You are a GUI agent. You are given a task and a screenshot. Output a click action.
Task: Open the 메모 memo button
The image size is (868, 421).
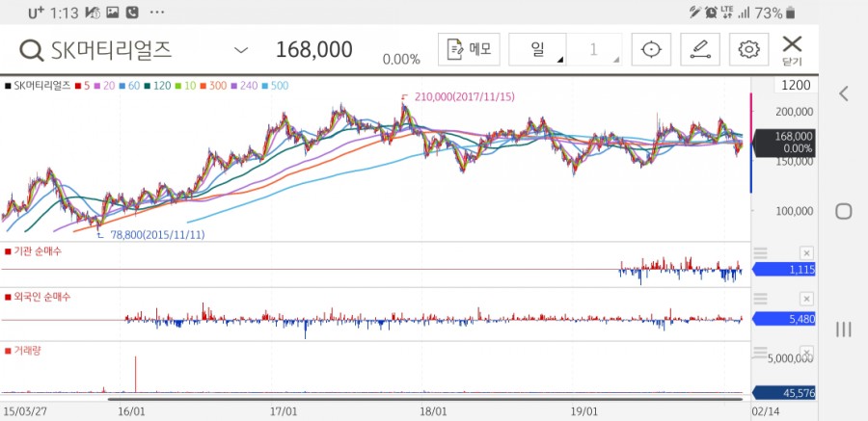(469, 49)
